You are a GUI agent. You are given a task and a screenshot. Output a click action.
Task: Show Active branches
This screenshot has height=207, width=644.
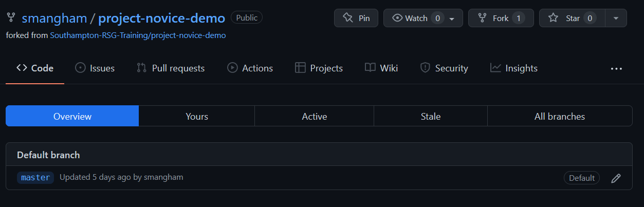315,116
